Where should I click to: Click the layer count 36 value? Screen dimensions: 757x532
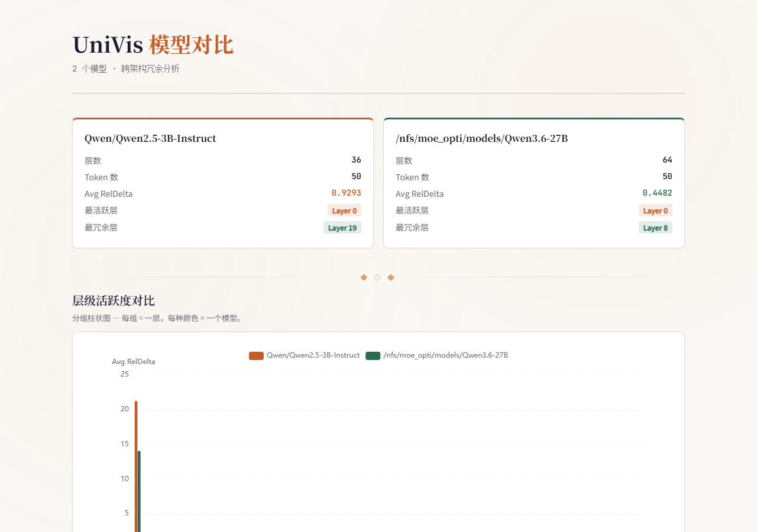[356, 160]
